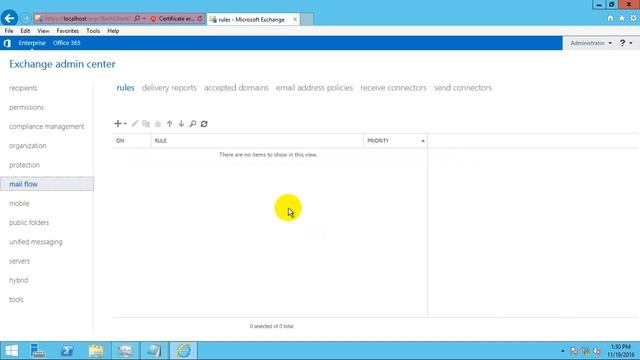This screenshot has width=640, height=360.
Task: Select the rules tab
Action: 125,88
